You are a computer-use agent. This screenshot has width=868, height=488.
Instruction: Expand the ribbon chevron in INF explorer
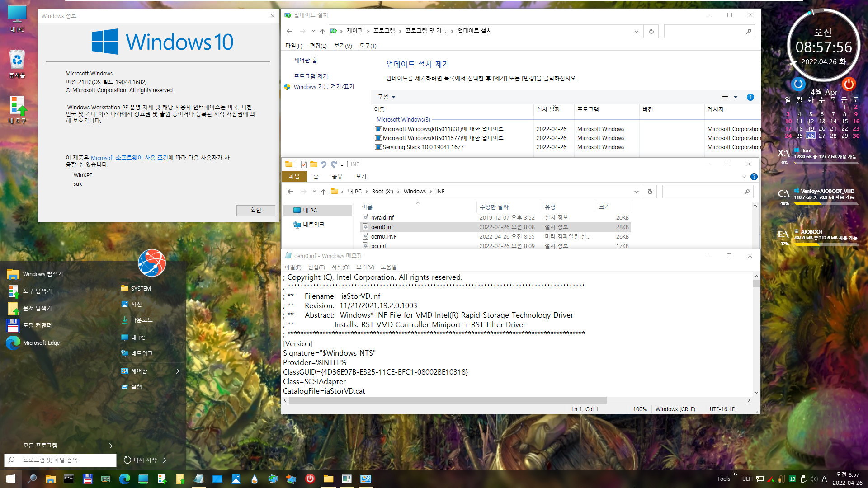[744, 177]
